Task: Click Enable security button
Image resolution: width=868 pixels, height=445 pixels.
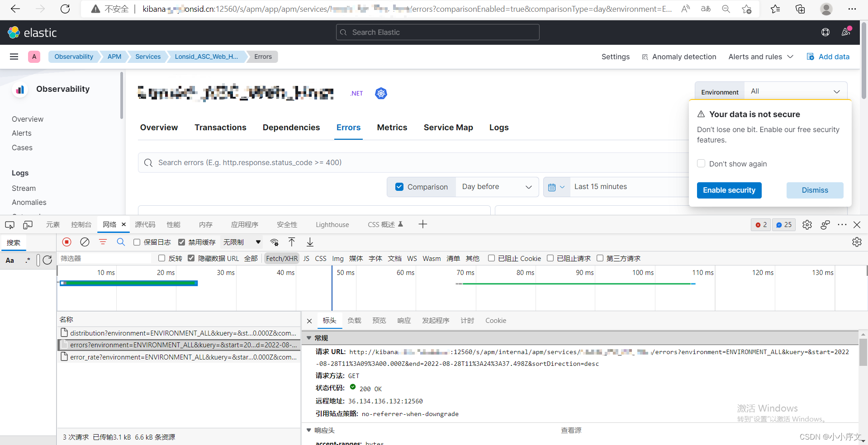Action: coord(729,190)
